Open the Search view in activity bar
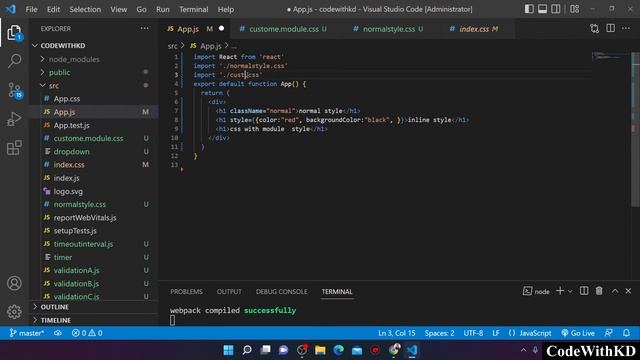640x360 pixels. pyautogui.click(x=14, y=61)
